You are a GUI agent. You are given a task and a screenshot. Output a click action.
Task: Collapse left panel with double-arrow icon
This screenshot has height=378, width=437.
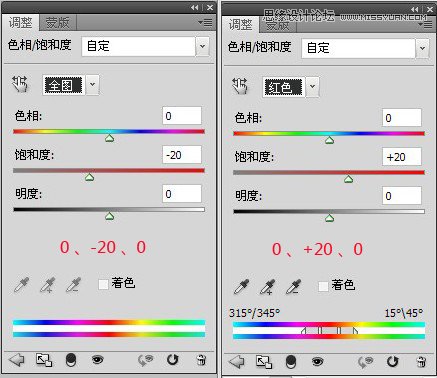coord(195,8)
